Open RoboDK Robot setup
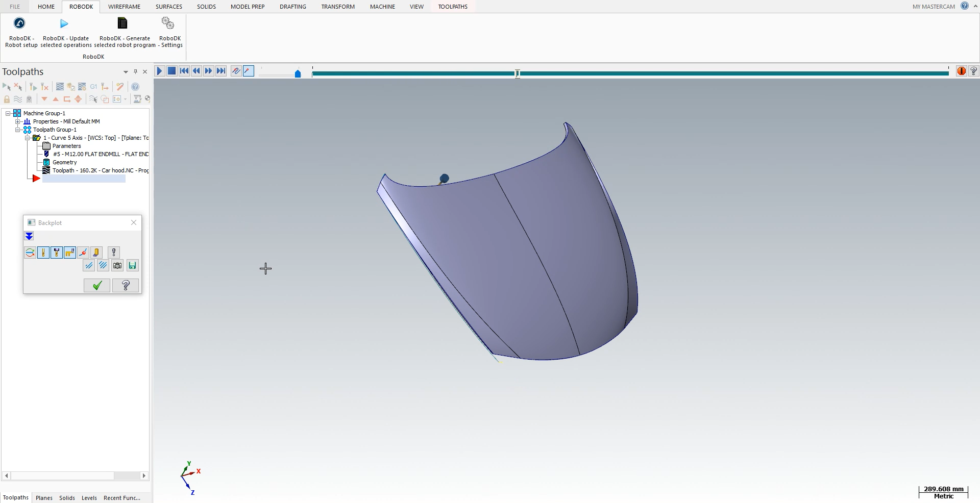The height and width of the screenshot is (503, 980). tap(20, 32)
